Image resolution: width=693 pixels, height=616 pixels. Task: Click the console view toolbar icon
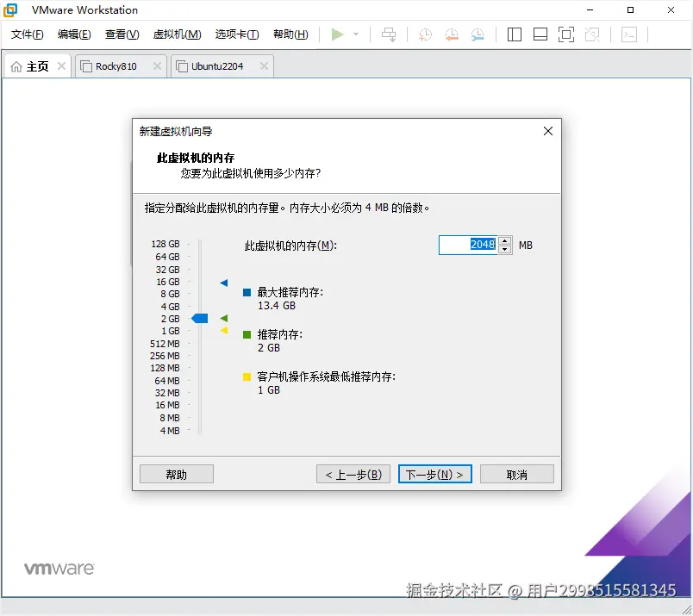[629, 34]
